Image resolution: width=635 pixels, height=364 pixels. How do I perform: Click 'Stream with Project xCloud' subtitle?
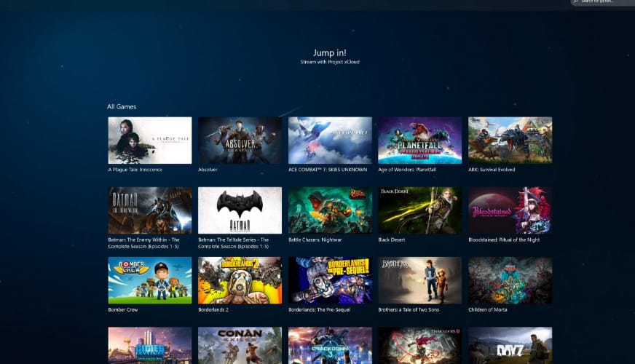pos(330,62)
